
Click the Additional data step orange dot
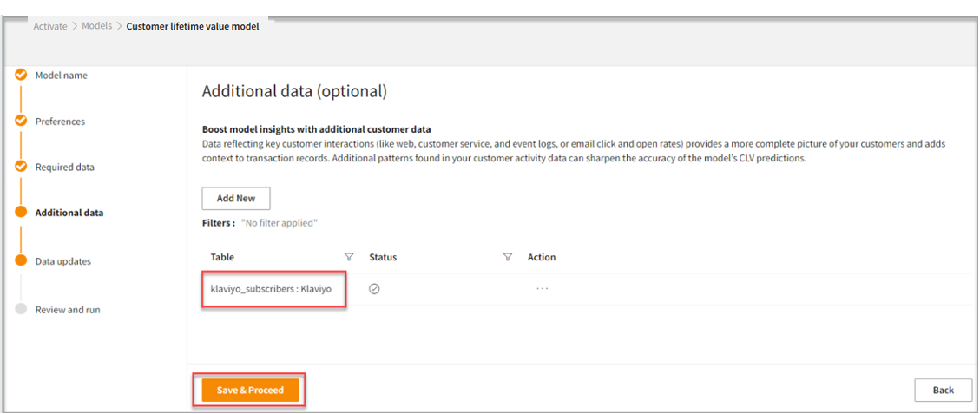(x=21, y=213)
